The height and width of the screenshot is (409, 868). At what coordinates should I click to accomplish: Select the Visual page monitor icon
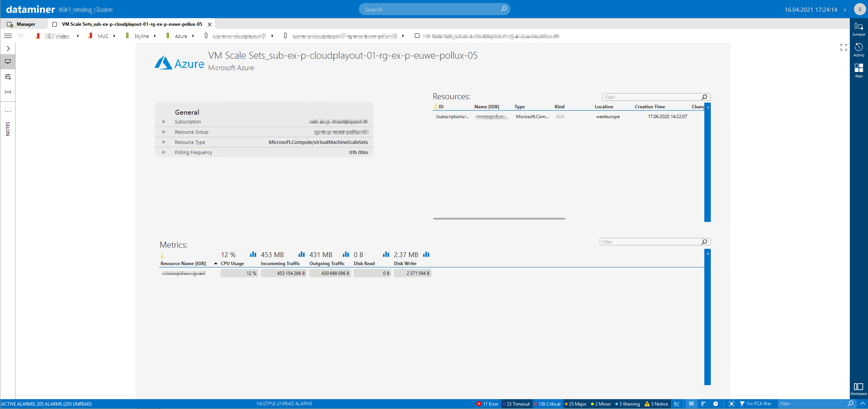point(8,61)
